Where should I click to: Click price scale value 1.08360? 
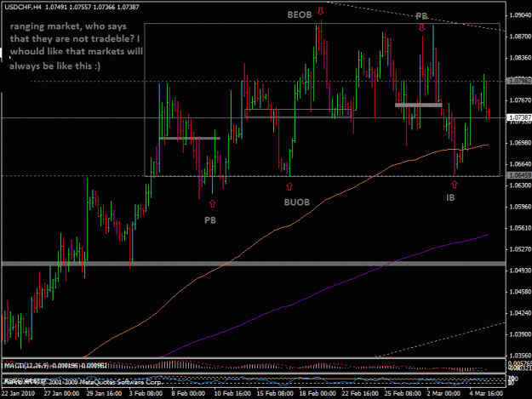[x=520, y=58]
